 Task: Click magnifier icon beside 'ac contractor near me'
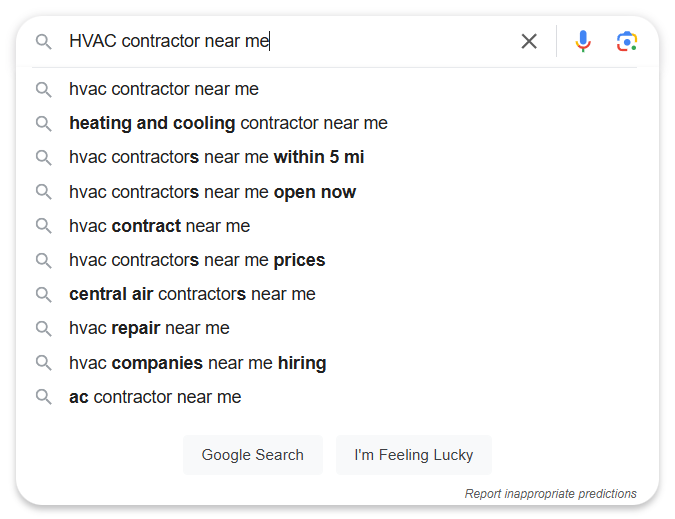point(43,397)
